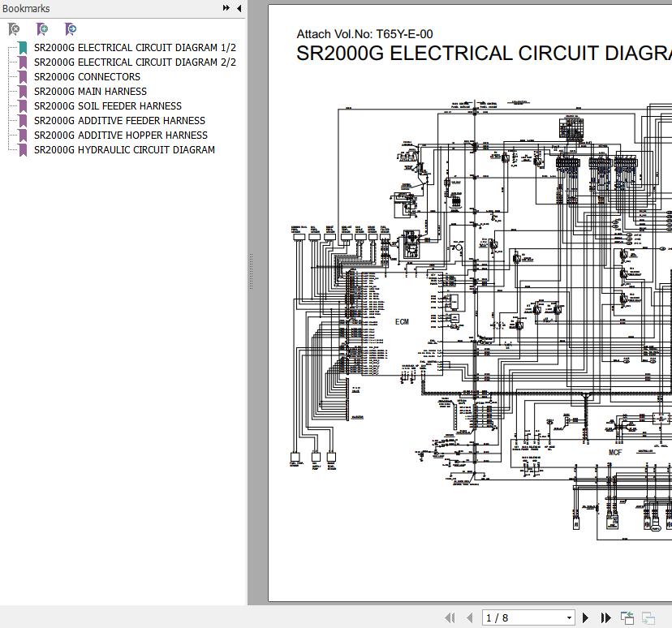Click the find current bookmark icon

pos(71,29)
